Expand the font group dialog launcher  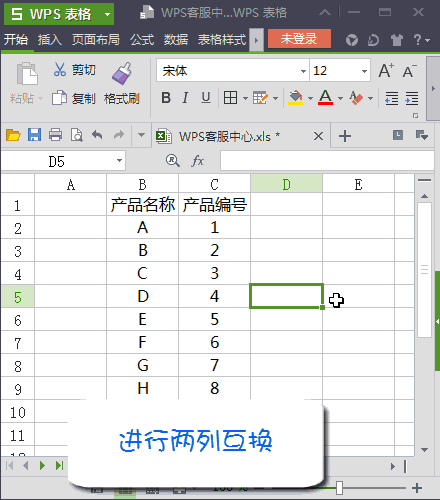coord(415,115)
